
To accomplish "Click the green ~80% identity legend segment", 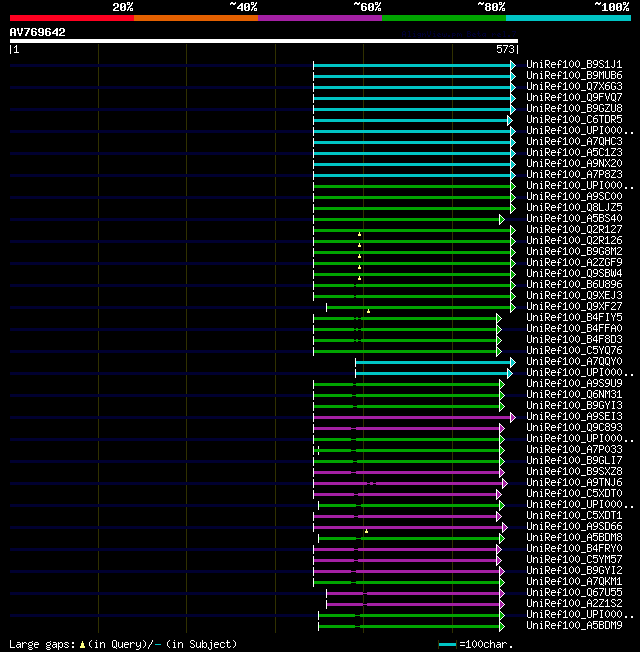I will point(444,18).
